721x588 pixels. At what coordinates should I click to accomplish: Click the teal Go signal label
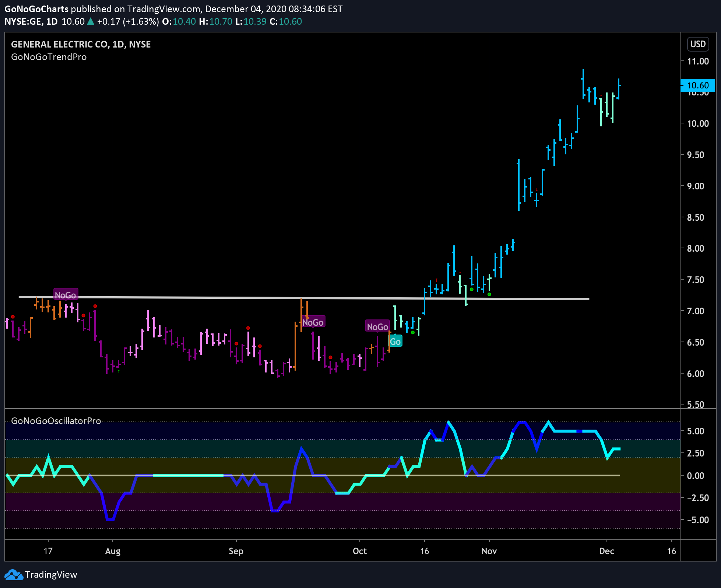[395, 342]
